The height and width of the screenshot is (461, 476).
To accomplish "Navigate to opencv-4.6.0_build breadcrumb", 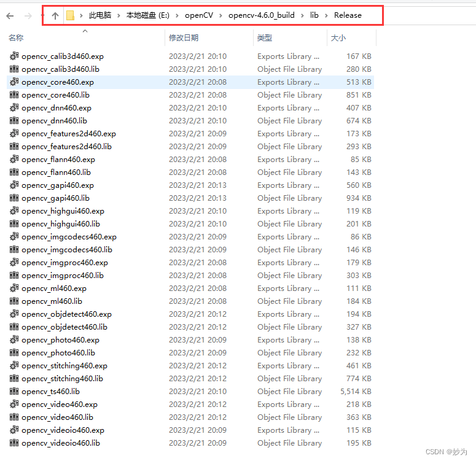I will (x=262, y=15).
